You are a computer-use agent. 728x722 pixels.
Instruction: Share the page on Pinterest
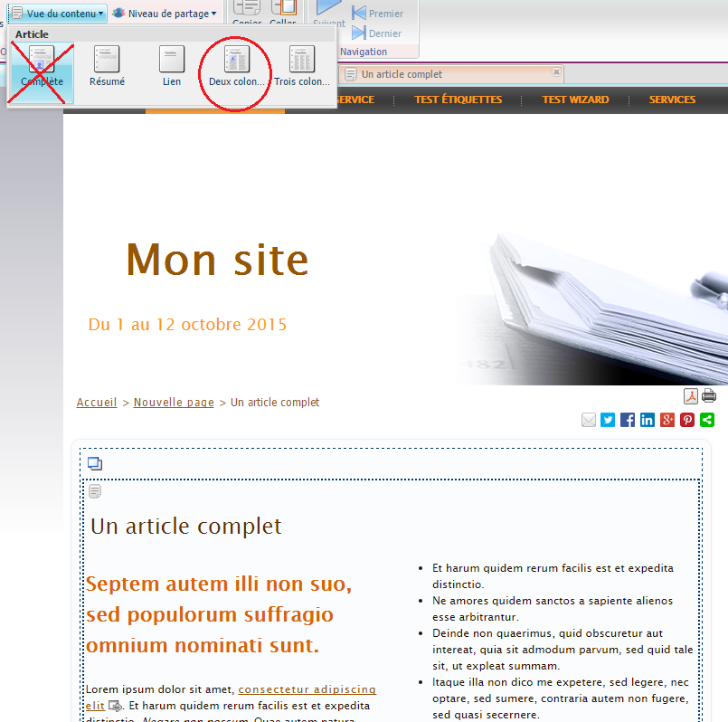[x=687, y=420]
